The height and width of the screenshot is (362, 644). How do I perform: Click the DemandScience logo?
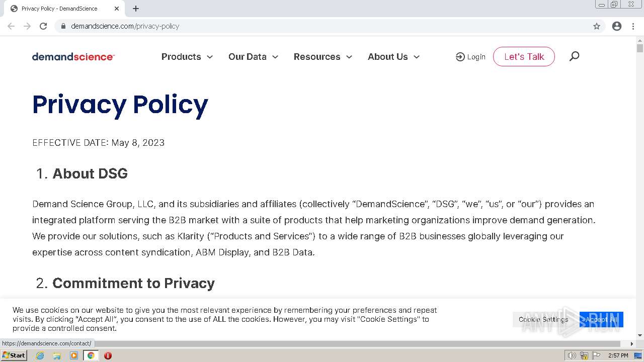73,57
